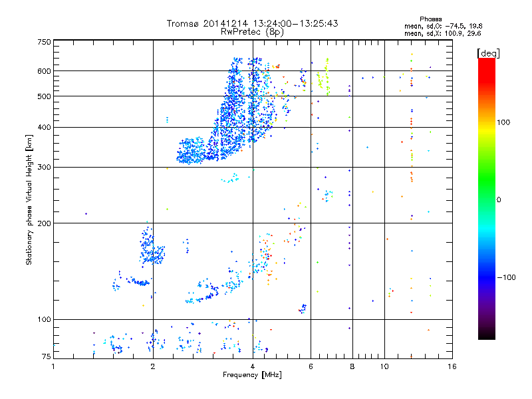Click the 100 height axis tick label
This screenshot has height=399, width=532.
tap(44, 320)
